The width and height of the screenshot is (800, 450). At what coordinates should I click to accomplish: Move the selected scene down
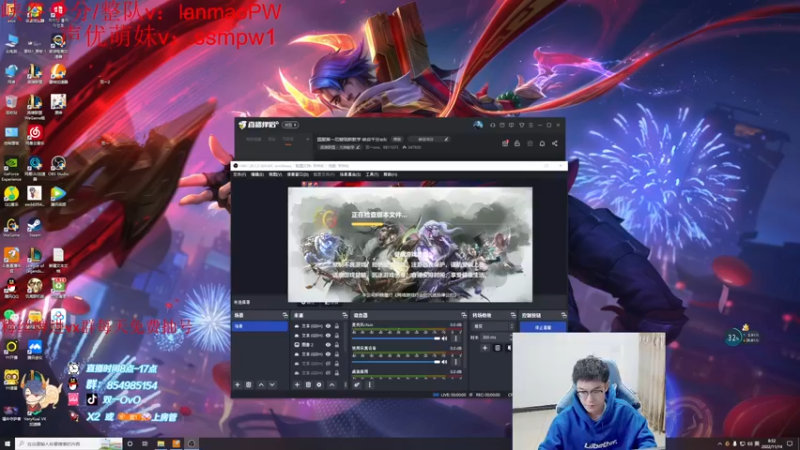click(272, 385)
